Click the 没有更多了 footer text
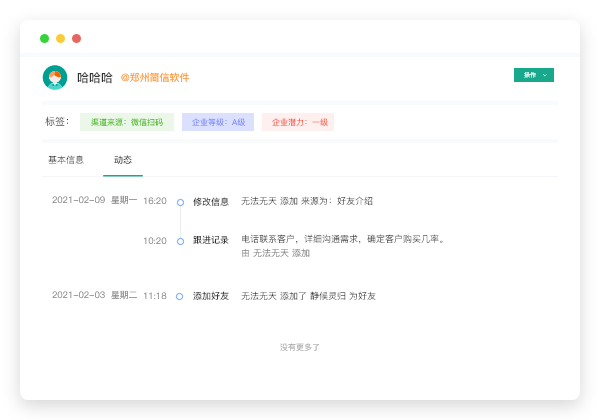Image resolution: width=600 pixels, height=420 pixels. (300, 347)
